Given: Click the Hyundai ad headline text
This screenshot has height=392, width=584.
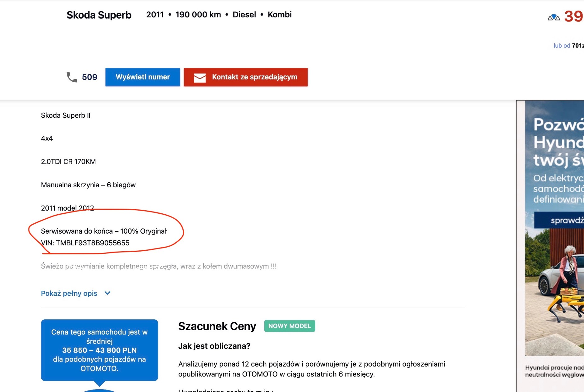Looking at the screenshot, I should tap(558, 142).
